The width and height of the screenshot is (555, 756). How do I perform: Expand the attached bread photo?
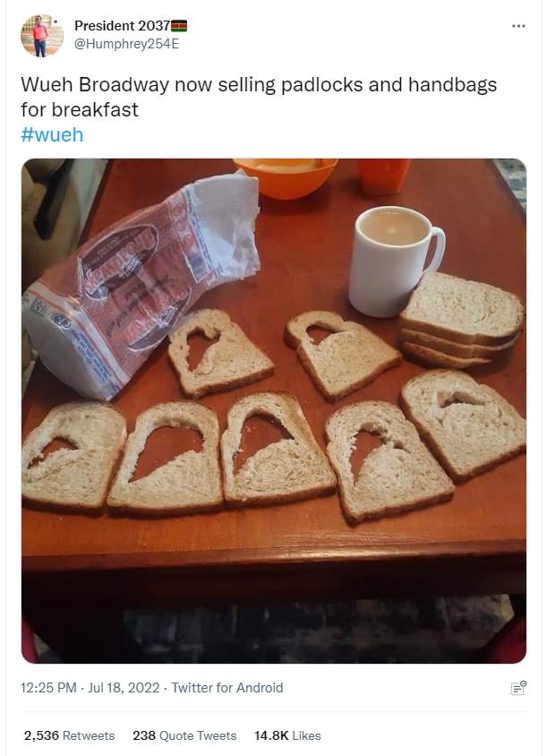tap(274, 411)
